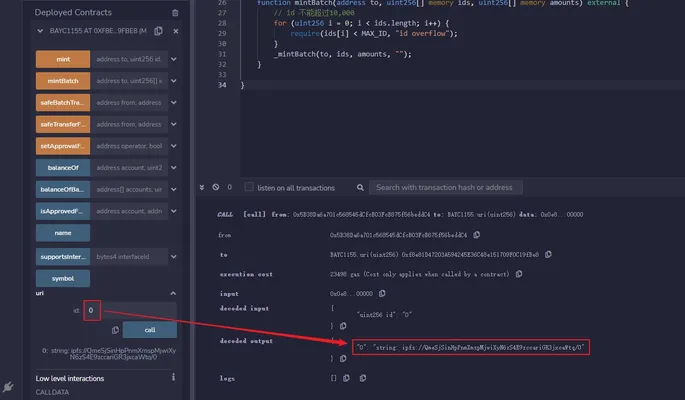The height and width of the screenshot is (400, 685).
Task: Click the uri id input field
Action: (130, 310)
